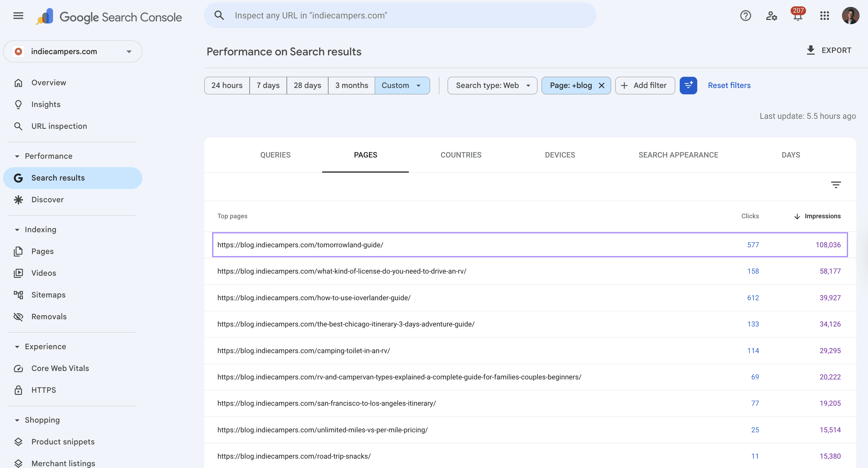
Task: Open the camping-toilet-in-an-rv row
Action: coord(530,351)
